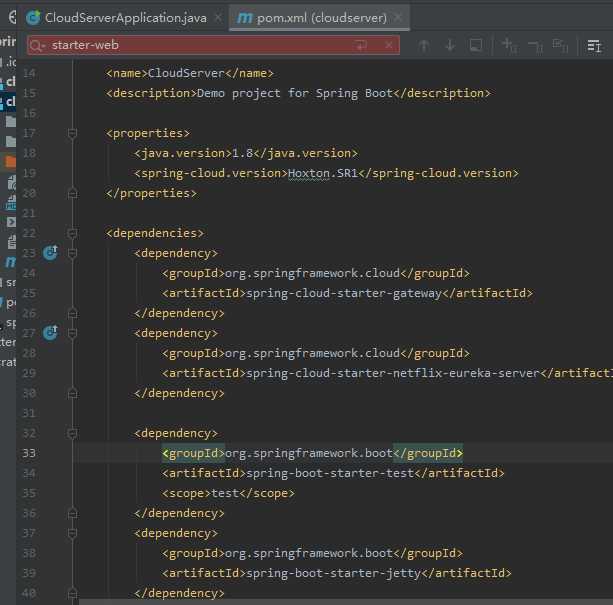Collapse fold marker at line 30
The height and width of the screenshot is (605, 613).
tap(72, 393)
